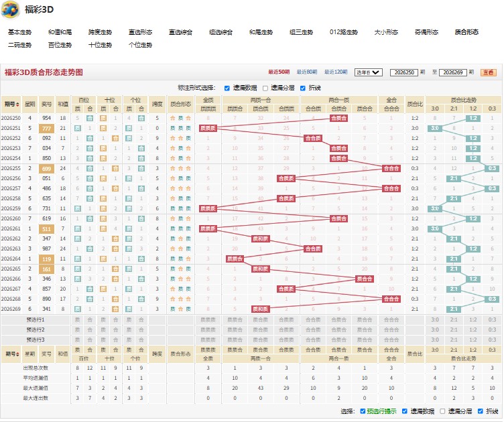Click red 合质质 marker in row 2026256
This screenshot has width=504, height=422.
tap(286, 178)
